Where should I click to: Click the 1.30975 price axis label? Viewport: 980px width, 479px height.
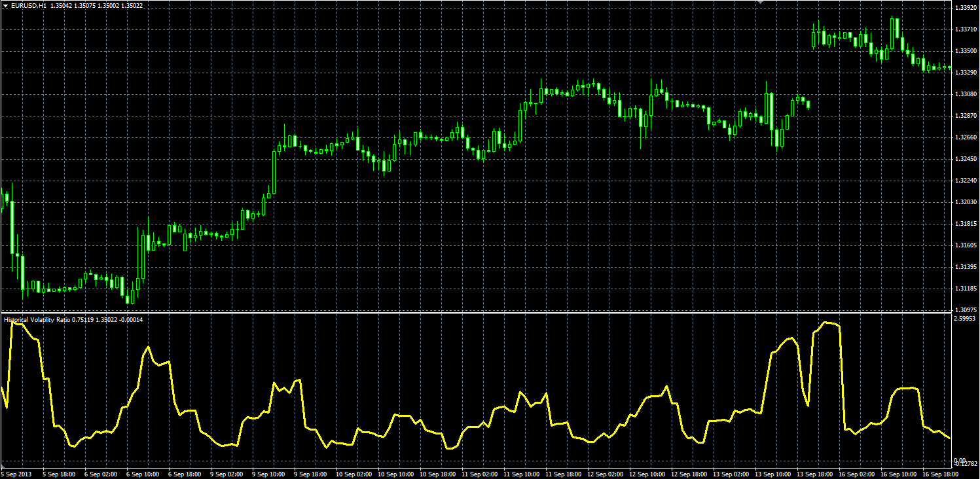point(966,310)
